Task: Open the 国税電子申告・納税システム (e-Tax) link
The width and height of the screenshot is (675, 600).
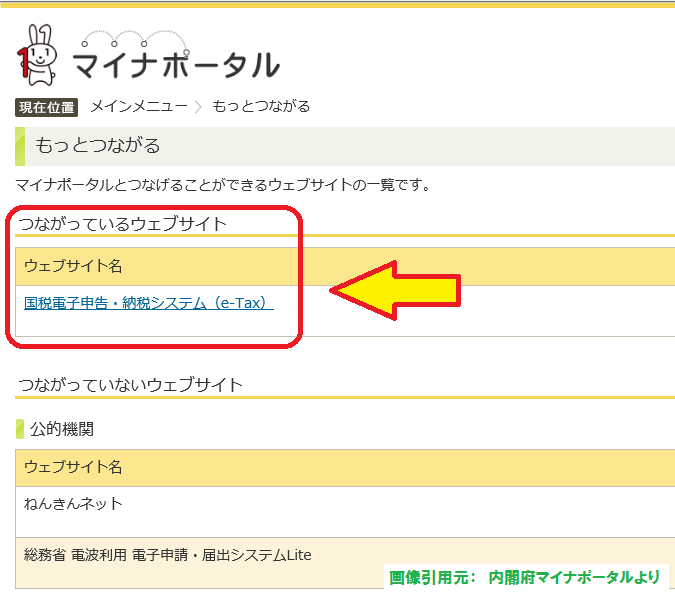Action: pyautogui.click(x=149, y=303)
